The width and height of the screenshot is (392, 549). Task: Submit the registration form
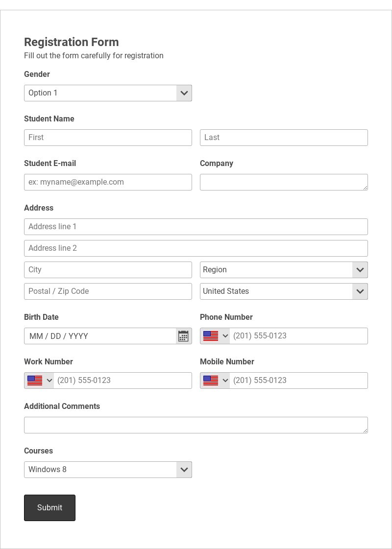50,508
